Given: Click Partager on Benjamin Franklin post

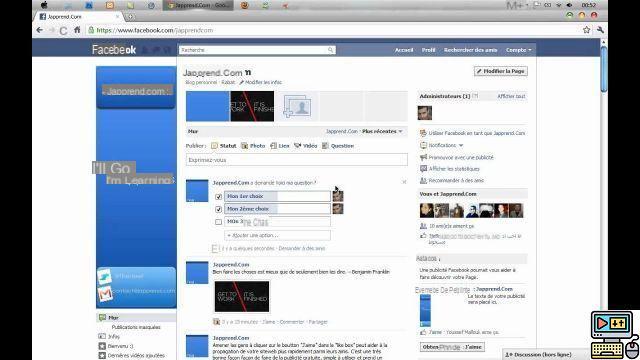Looking at the screenshot, I should tap(318, 322).
